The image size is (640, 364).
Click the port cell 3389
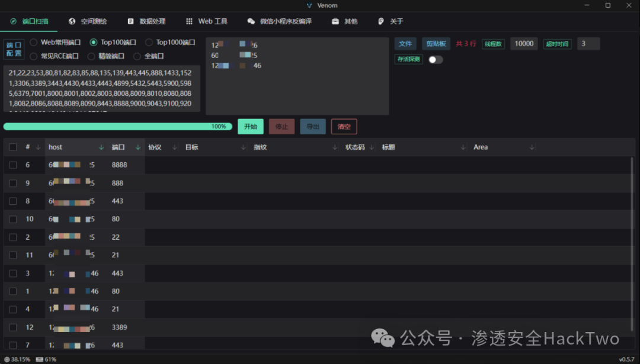119,327
